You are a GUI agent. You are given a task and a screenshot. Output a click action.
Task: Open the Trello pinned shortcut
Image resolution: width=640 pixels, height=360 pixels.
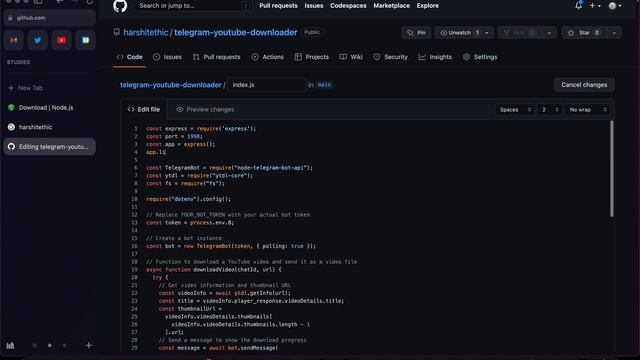pos(86,40)
